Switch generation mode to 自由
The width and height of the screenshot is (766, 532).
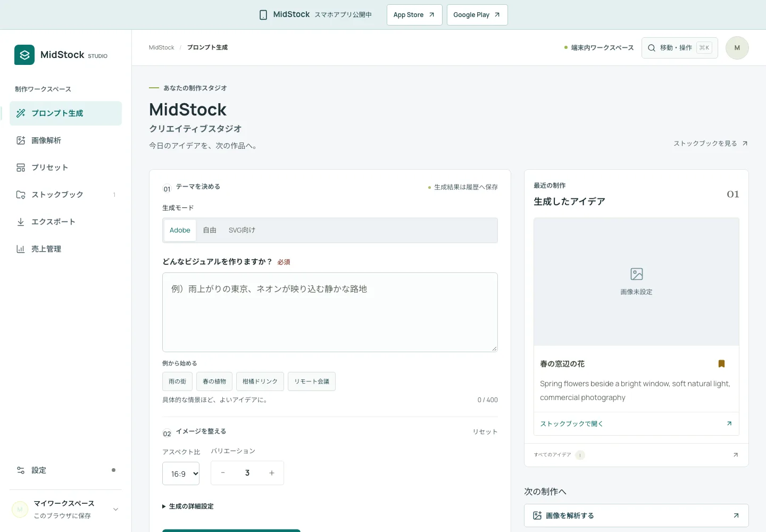[x=210, y=230]
